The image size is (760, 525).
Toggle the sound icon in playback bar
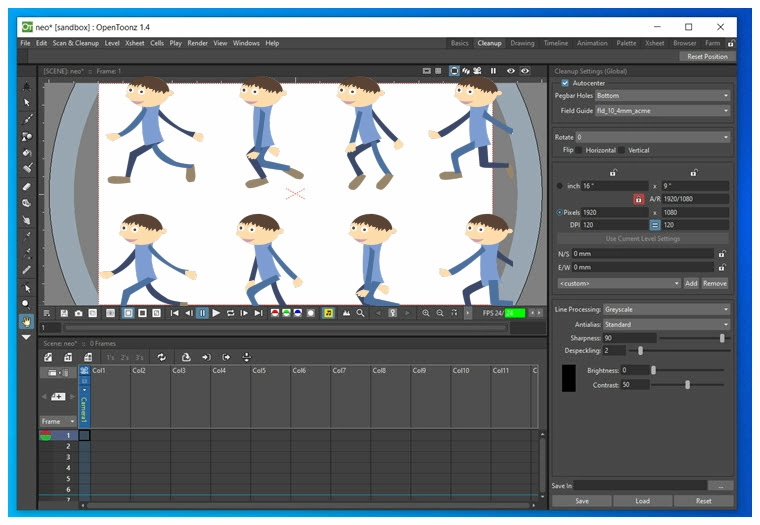(x=328, y=313)
